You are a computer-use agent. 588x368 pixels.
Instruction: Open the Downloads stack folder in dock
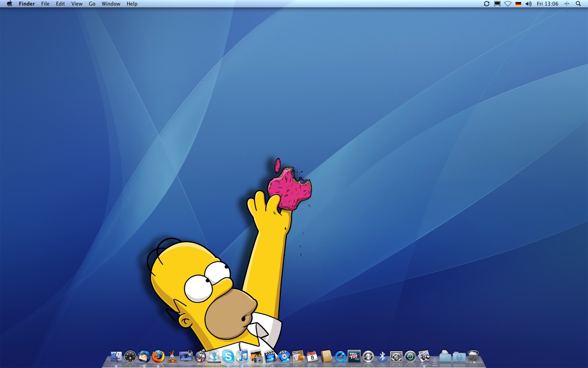pos(459,357)
